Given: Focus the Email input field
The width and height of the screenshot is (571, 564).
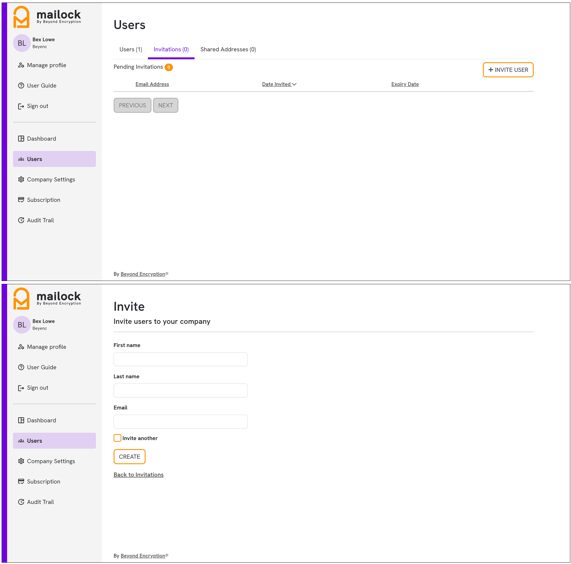Looking at the screenshot, I should click(181, 422).
